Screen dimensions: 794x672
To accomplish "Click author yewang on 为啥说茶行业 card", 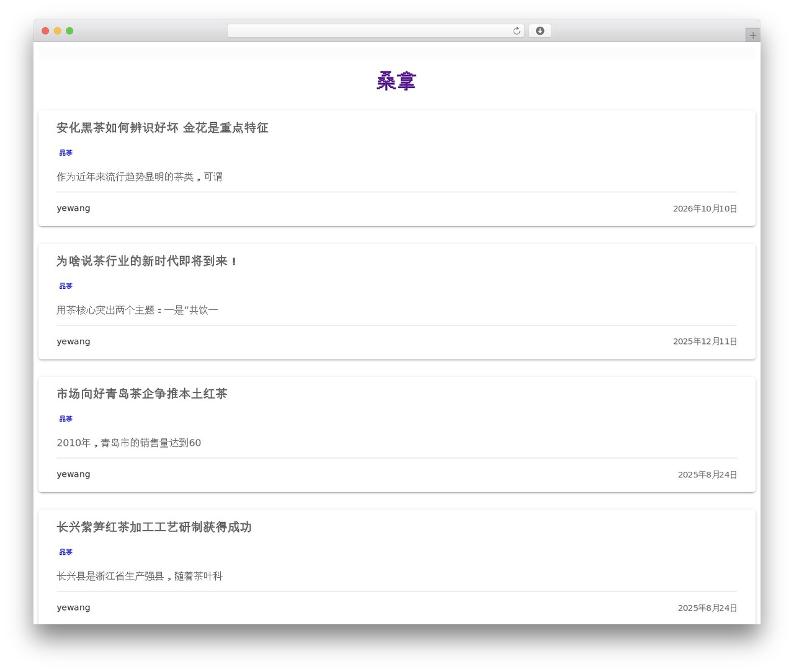I will click(73, 342).
